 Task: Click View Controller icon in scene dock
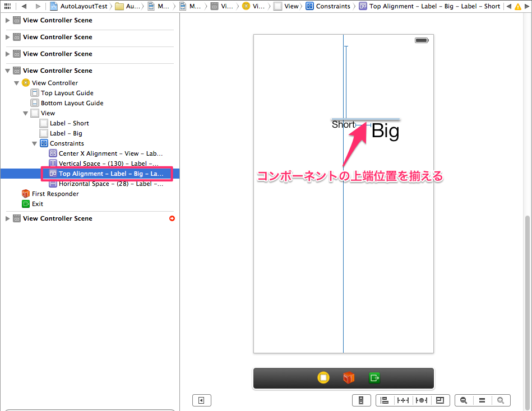coord(323,377)
